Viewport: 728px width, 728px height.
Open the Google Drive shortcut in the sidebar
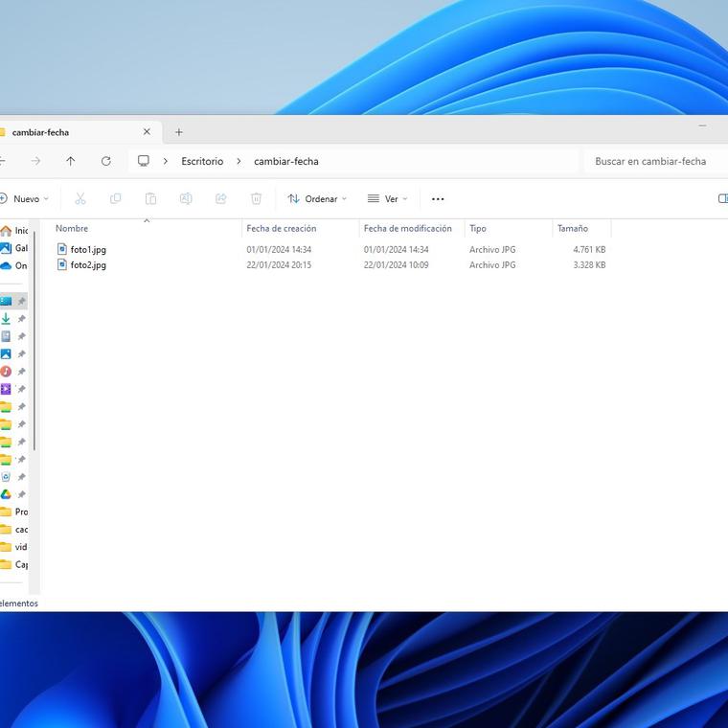[x=6, y=494]
